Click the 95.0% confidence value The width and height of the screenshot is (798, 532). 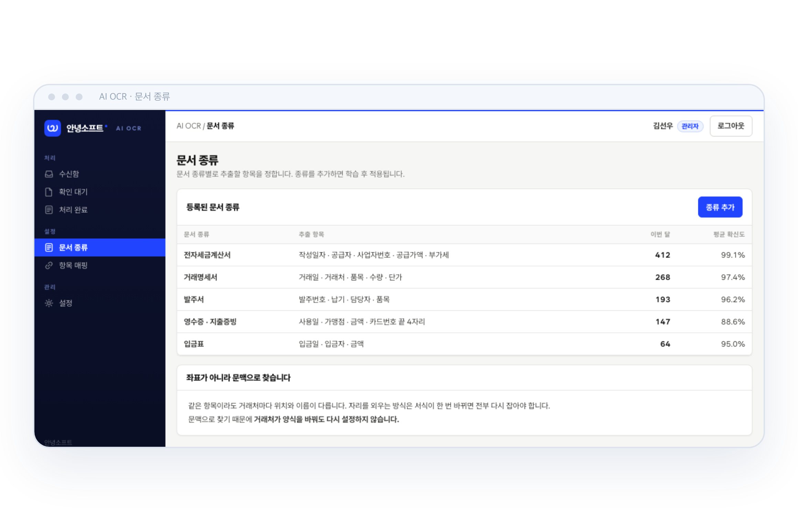(x=733, y=344)
